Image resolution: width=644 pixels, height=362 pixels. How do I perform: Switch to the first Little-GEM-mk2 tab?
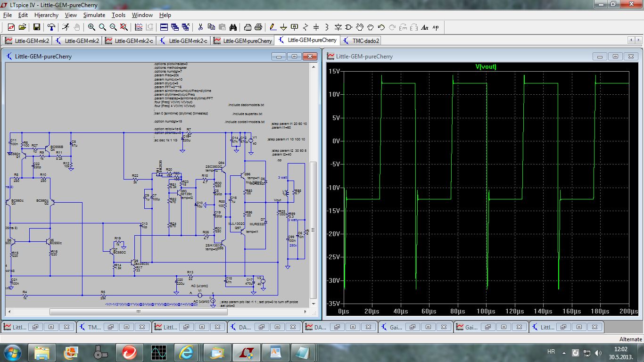coord(27,41)
